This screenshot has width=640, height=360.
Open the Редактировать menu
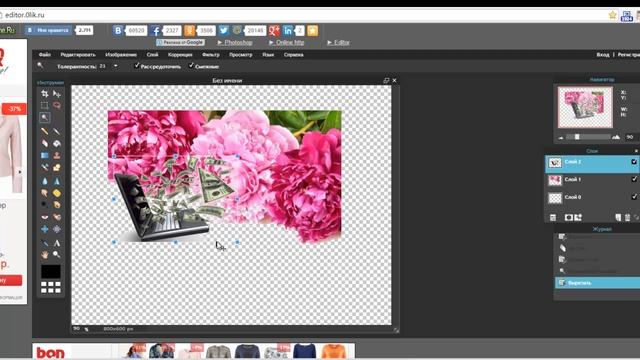pos(78,55)
